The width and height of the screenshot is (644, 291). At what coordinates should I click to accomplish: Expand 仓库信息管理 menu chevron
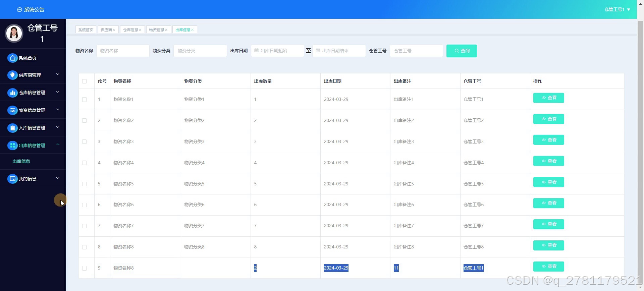58,92
